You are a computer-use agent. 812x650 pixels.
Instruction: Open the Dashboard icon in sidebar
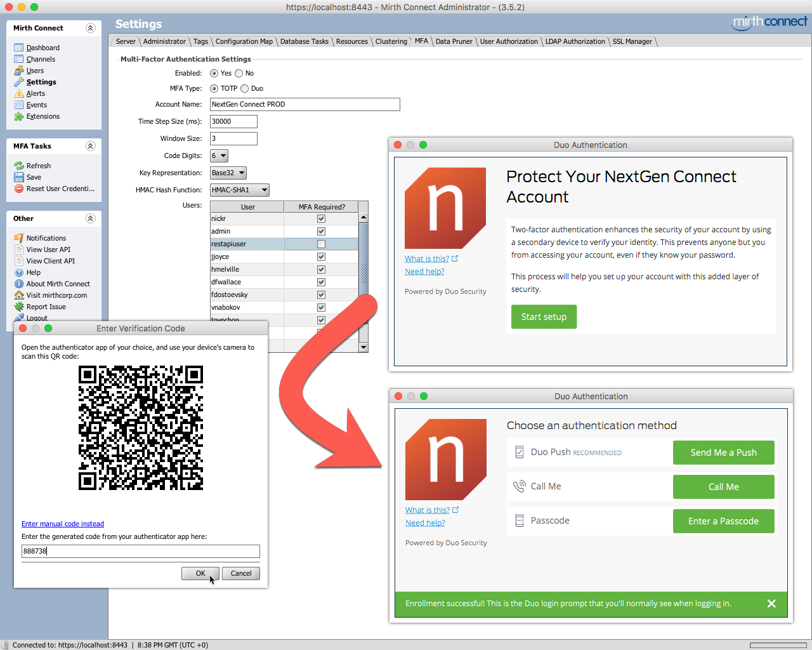19,48
